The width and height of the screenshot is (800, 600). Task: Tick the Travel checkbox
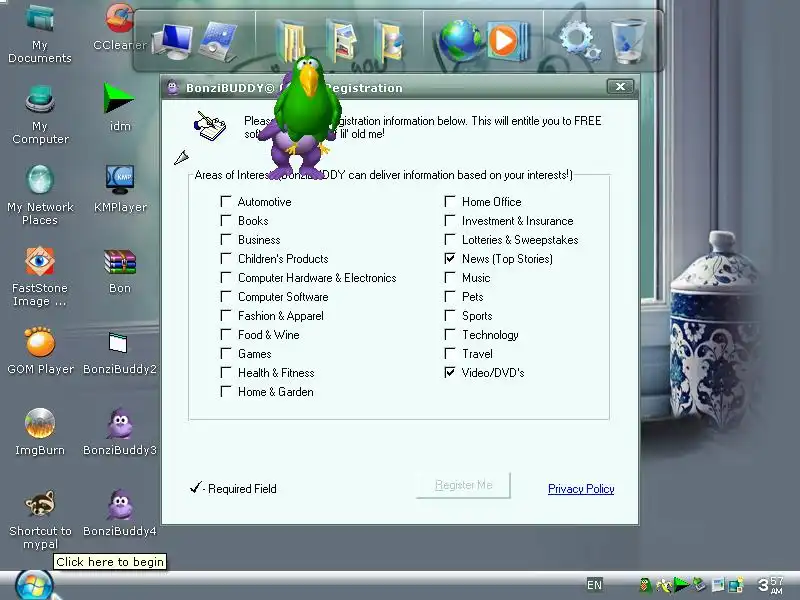(x=449, y=354)
